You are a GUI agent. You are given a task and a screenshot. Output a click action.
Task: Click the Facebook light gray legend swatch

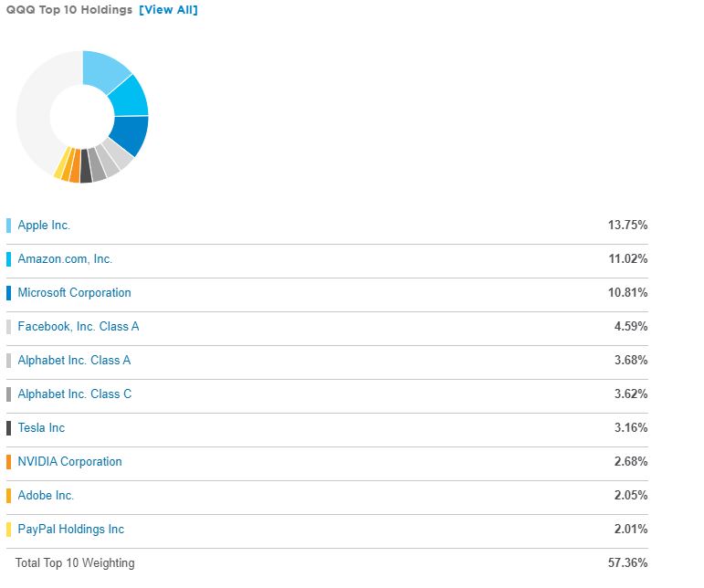click(x=8, y=327)
